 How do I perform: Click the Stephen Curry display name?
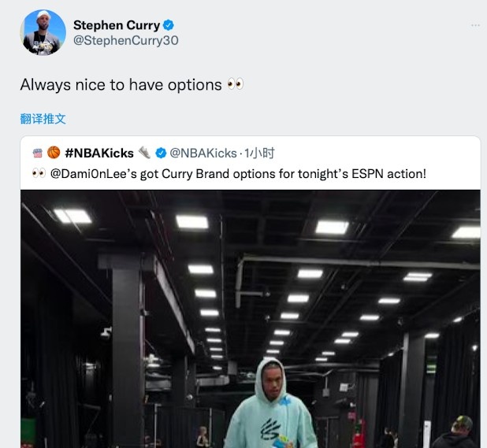tap(117, 25)
